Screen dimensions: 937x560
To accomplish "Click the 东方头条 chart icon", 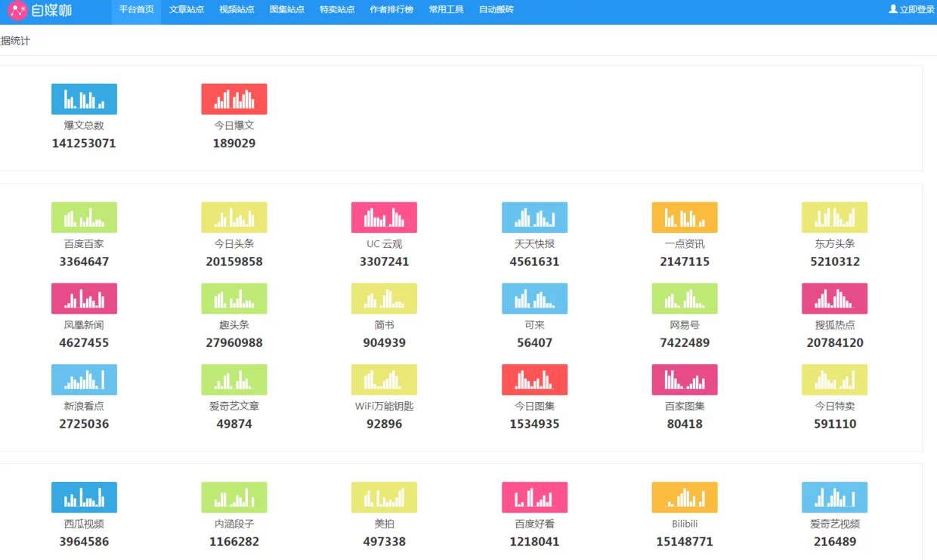I will pos(835,218).
